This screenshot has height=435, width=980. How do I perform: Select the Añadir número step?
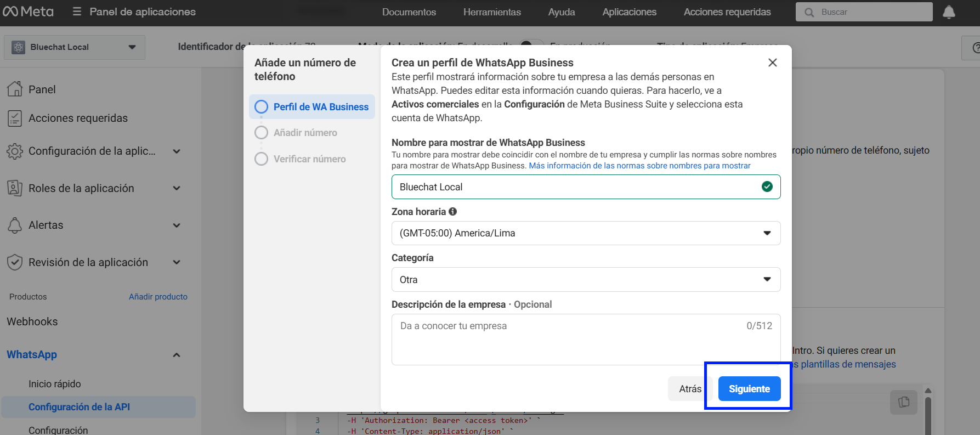point(305,133)
